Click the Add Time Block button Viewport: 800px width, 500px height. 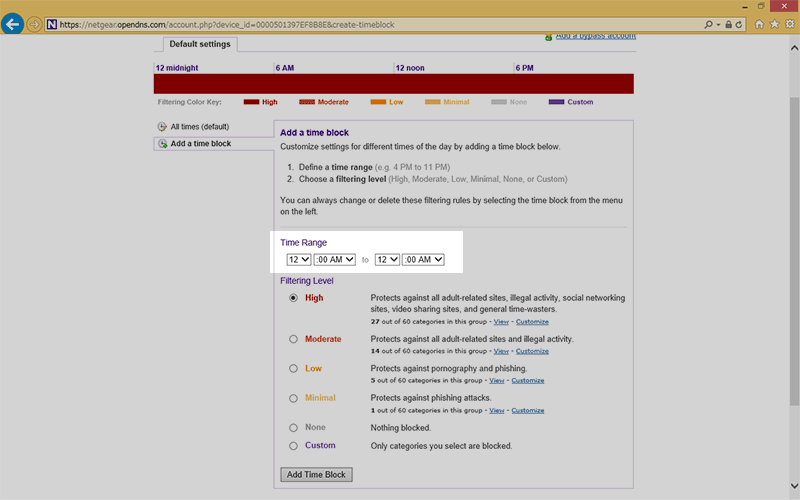[x=317, y=474]
